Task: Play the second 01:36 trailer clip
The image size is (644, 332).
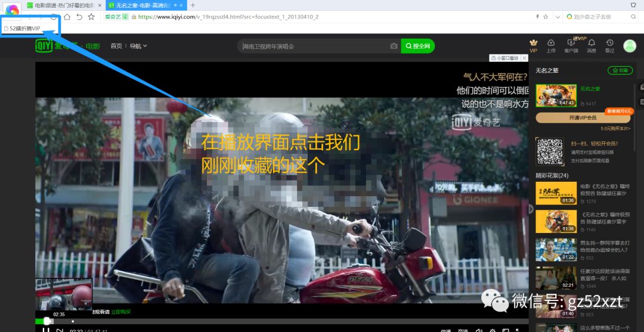Action: click(556, 222)
